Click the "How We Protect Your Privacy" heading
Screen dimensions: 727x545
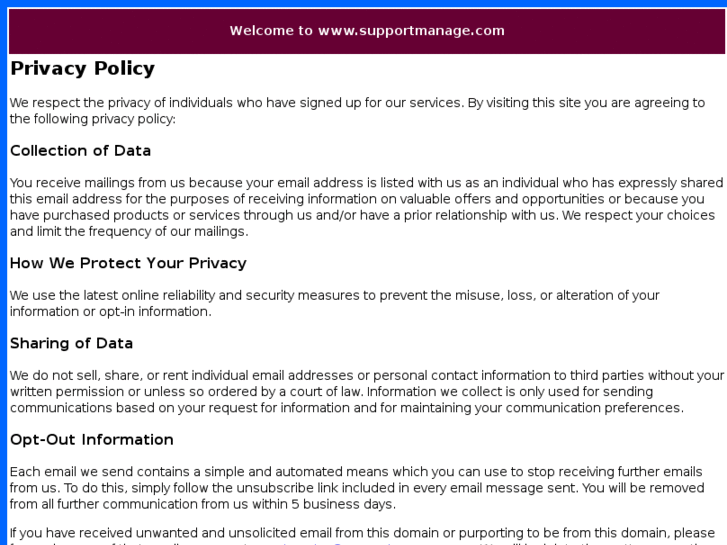coord(128,263)
